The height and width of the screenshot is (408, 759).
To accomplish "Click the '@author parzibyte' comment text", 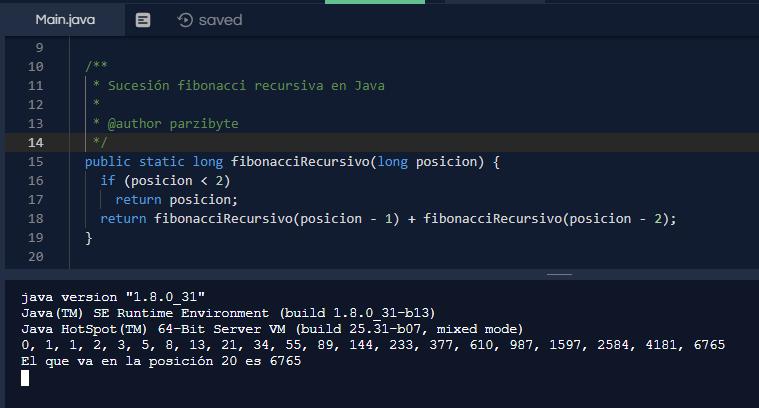I will (173, 123).
